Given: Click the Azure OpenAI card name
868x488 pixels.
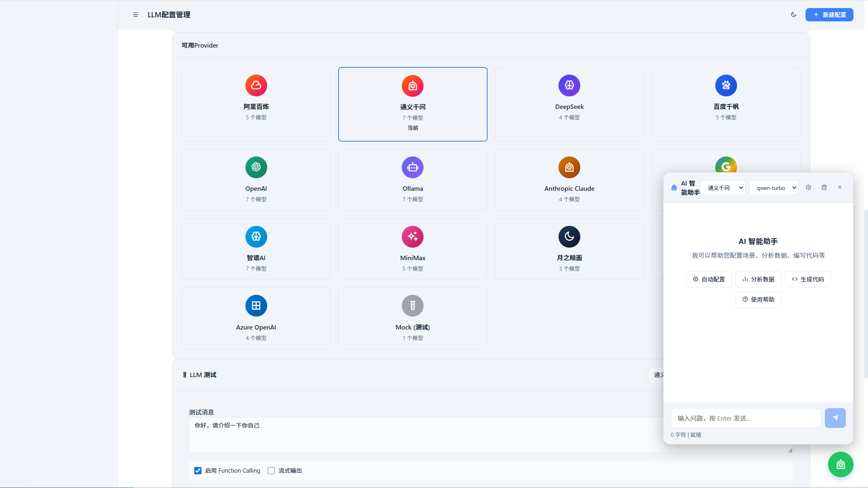Looking at the screenshot, I should click(256, 327).
